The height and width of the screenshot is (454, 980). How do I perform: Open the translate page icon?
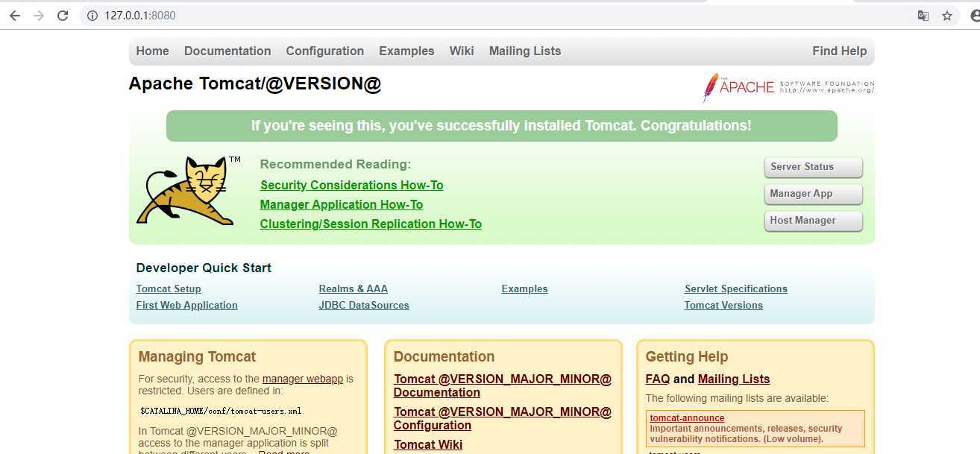click(x=923, y=16)
